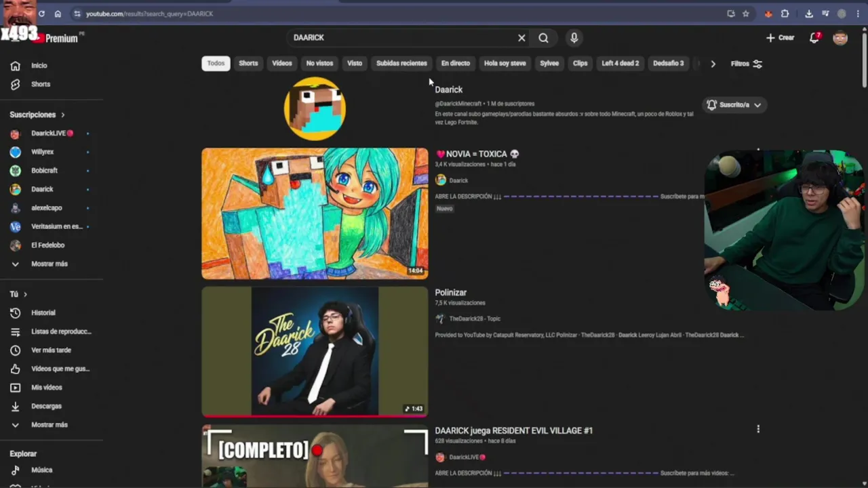Open browser extensions puzzle icon
Viewport: 868px width, 488px height.
(785, 14)
